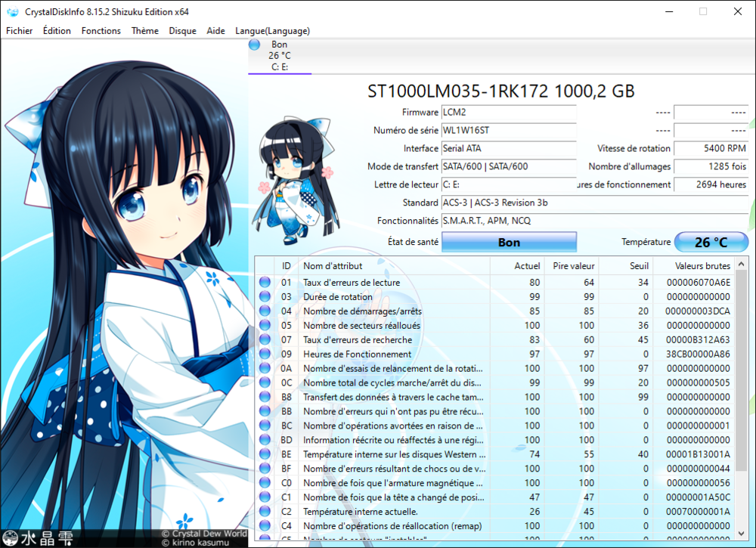Click the status orb next to Heures de Fonctionnement

click(265, 354)
